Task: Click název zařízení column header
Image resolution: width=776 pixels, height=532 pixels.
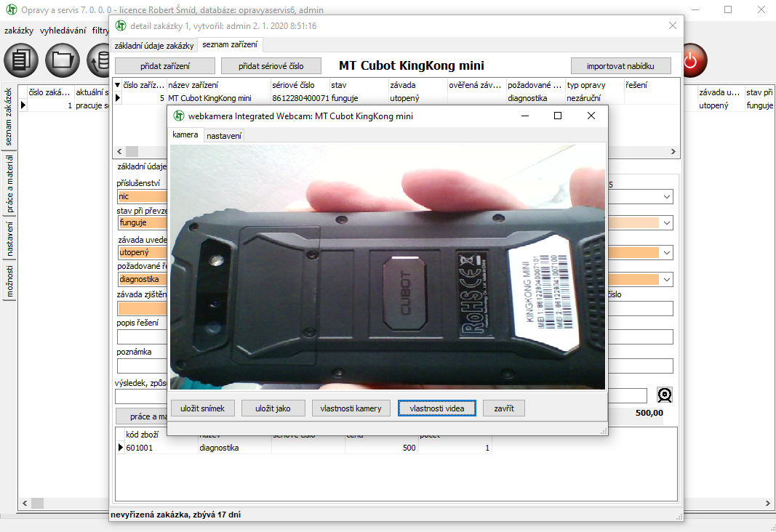Action: (219, 85)
